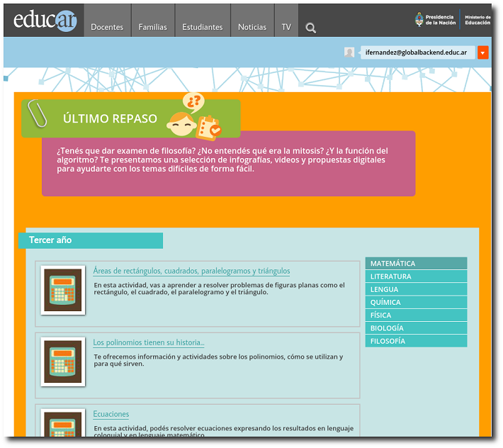Click the Presidencia de la Nación emblem
Screen dimensions: 503x448
pos(420,20)
